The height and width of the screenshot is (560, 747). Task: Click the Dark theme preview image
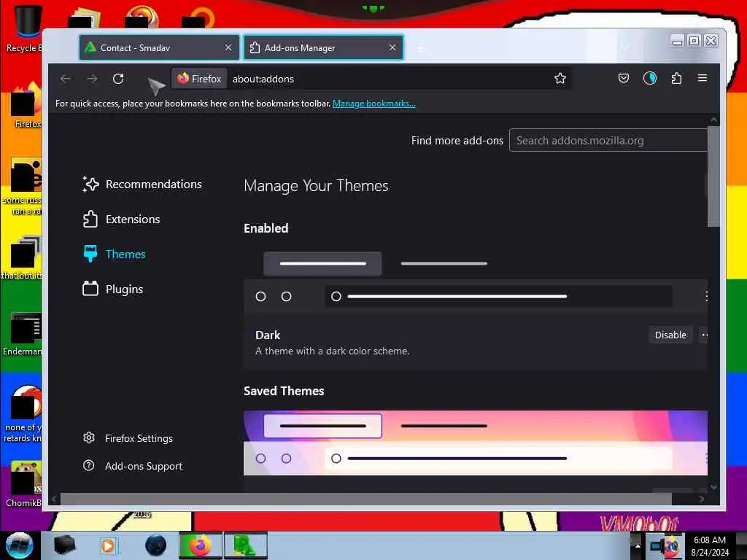point(476,280)
